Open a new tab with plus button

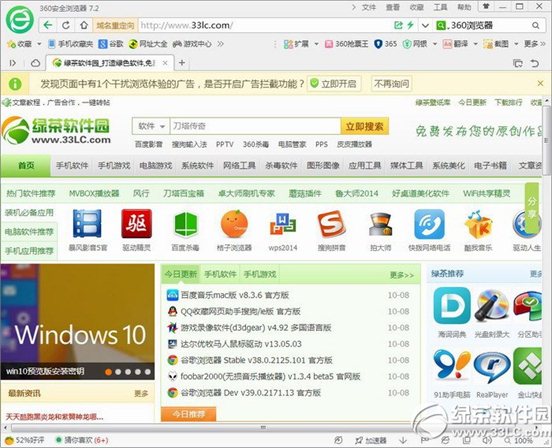coord(182,63)
